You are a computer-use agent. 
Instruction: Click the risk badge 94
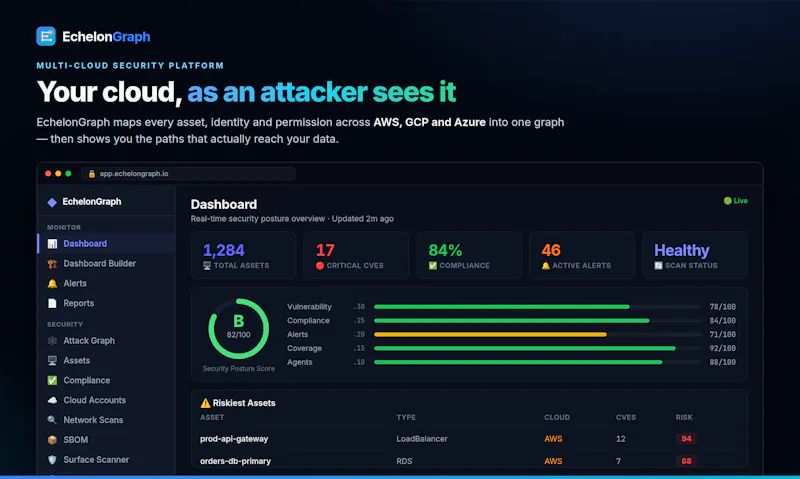pos(686,439)
